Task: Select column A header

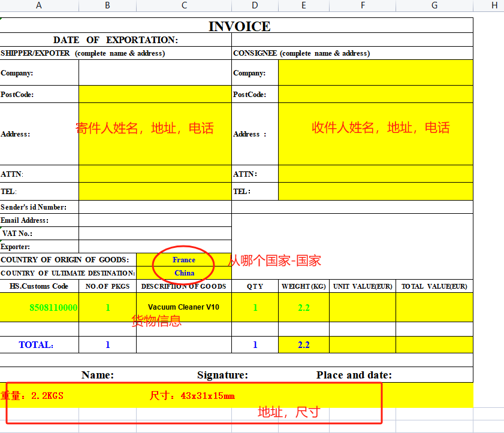Action: 39,5
